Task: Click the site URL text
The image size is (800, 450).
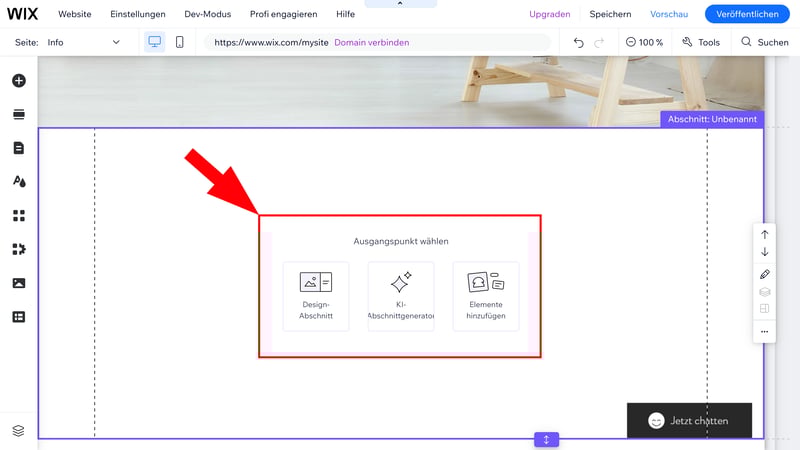Action: tap(271, 42)
